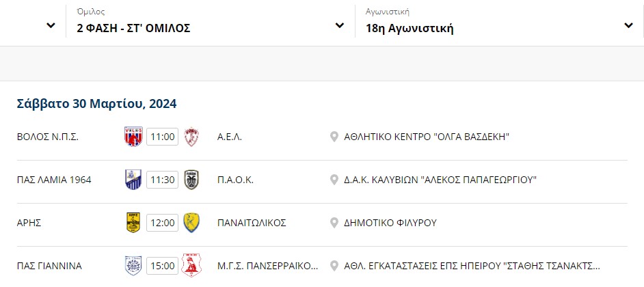This screenshot has height=287, width=644.
Task: Open the 11:00 match time box
Action: pyautogui.click(x=163, y=137)
